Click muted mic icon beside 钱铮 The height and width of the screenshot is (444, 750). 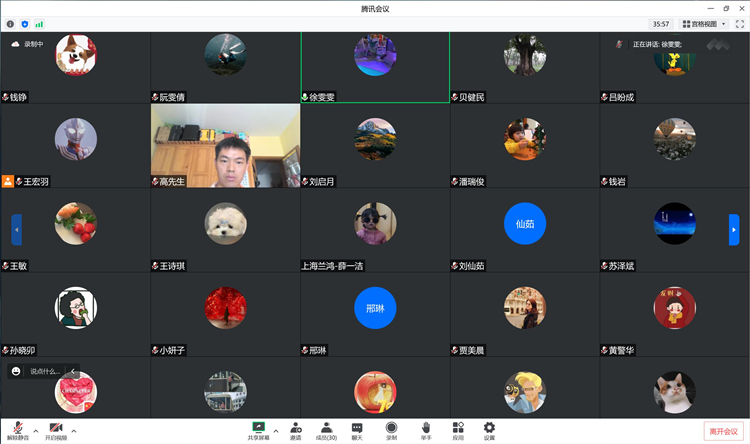point(5,97)
